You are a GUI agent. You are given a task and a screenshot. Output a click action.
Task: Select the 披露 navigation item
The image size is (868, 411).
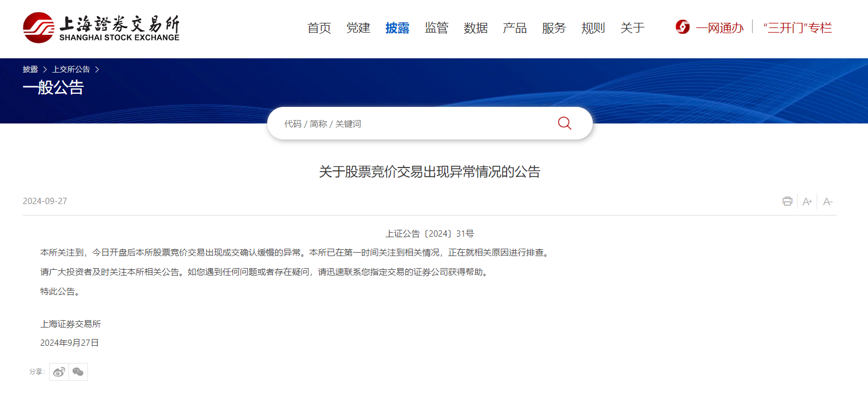pyautogui.click(x=397, y=28)
